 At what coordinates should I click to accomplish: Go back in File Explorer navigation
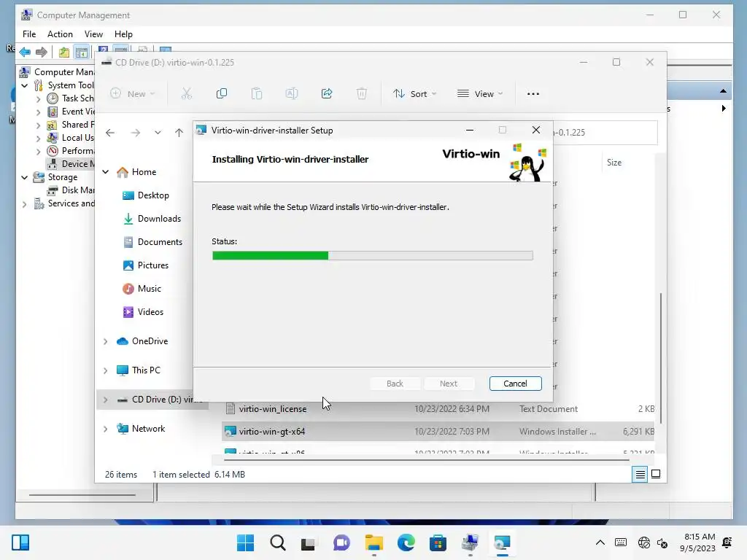[110, 133]
